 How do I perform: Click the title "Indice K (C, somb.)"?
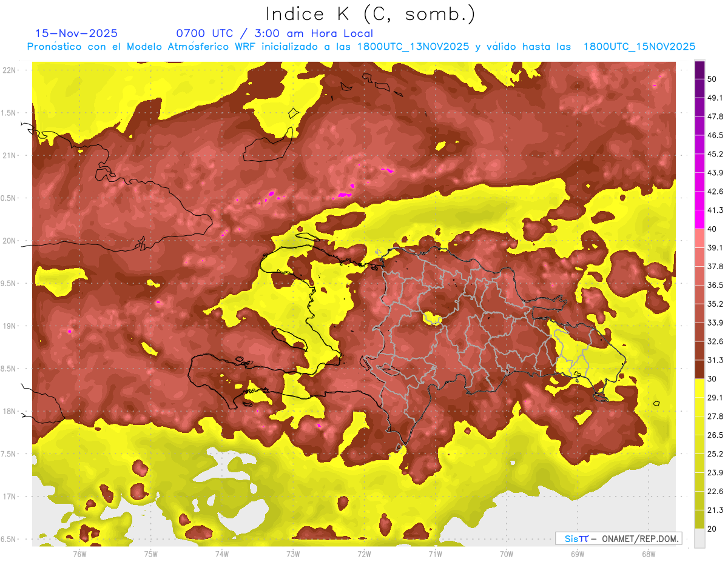coord(370,14)
